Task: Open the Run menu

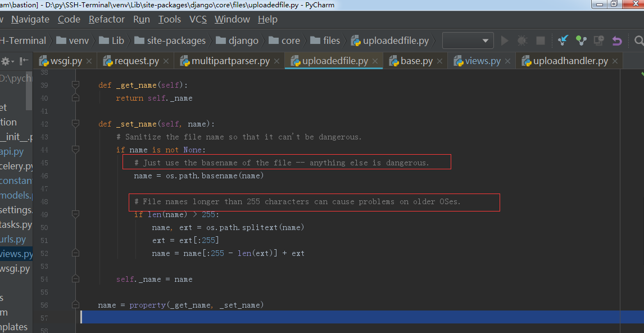Action: pyautogui.click(x=142, y=19)
